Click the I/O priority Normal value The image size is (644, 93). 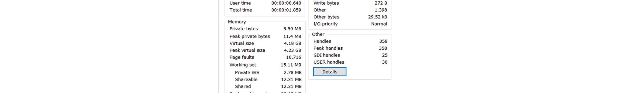pyautogui.click(x=379, y=24)
